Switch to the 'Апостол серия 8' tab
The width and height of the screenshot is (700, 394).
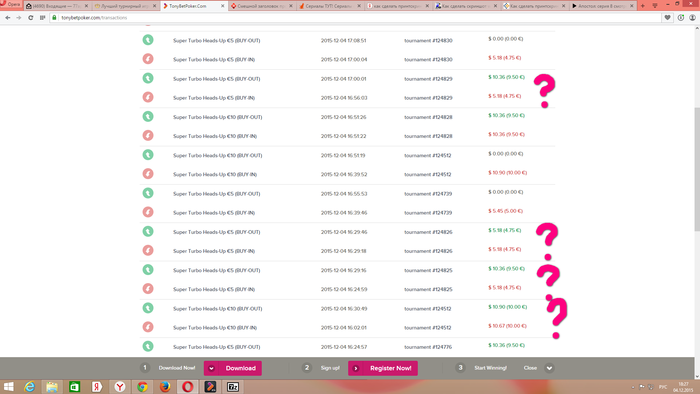point(603,6)
